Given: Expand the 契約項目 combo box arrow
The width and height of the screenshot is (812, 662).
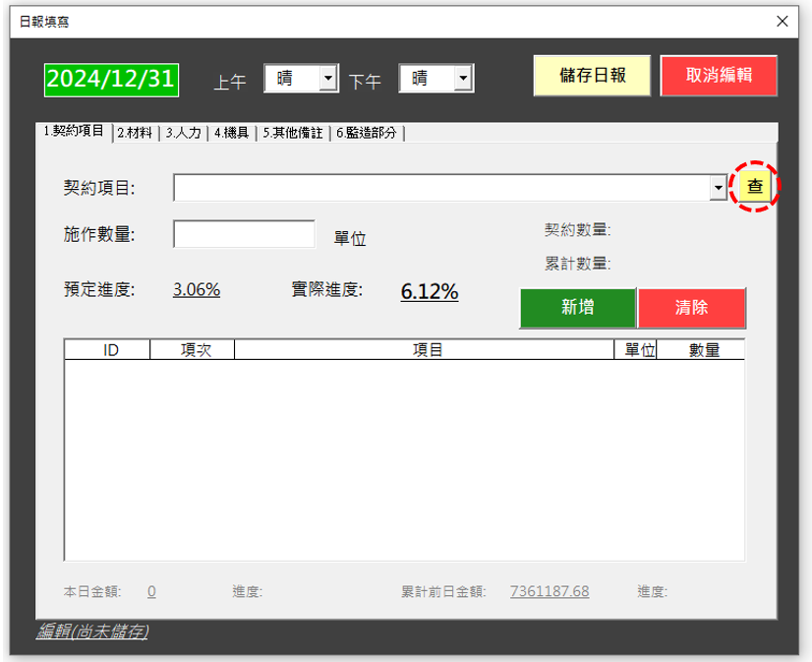Looking at the screenshot, I should click(x=719, y=188).
